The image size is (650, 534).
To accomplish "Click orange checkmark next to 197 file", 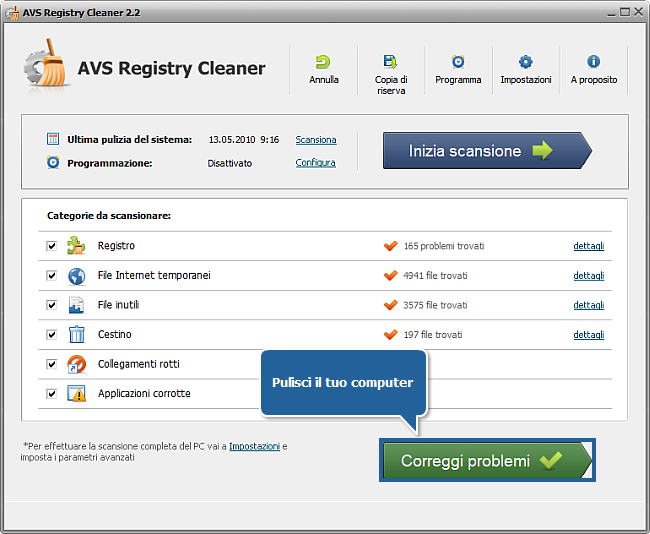I will pos(390,335).
